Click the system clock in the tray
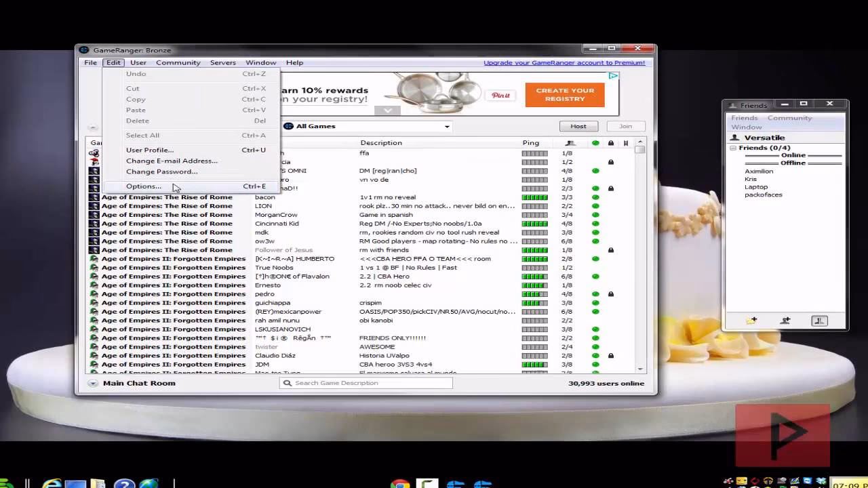868x488 pixels. point(849,485)
